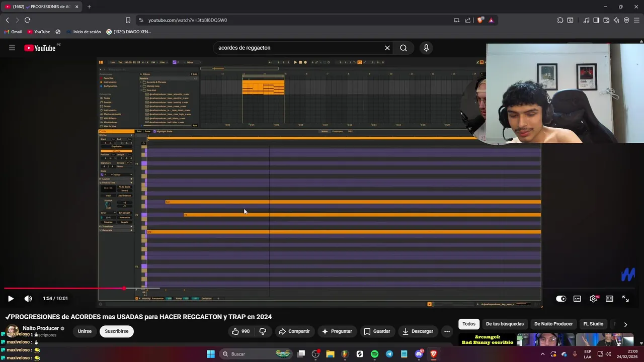Open Brave Rewards triangle icon

pyautogui.click(x=491, y=20)
